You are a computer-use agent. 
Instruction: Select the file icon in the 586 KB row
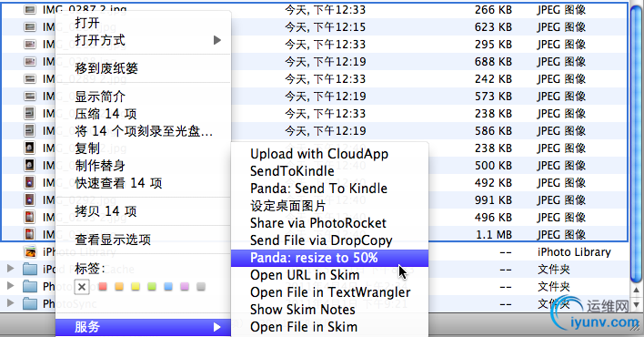tap(30, 130)
